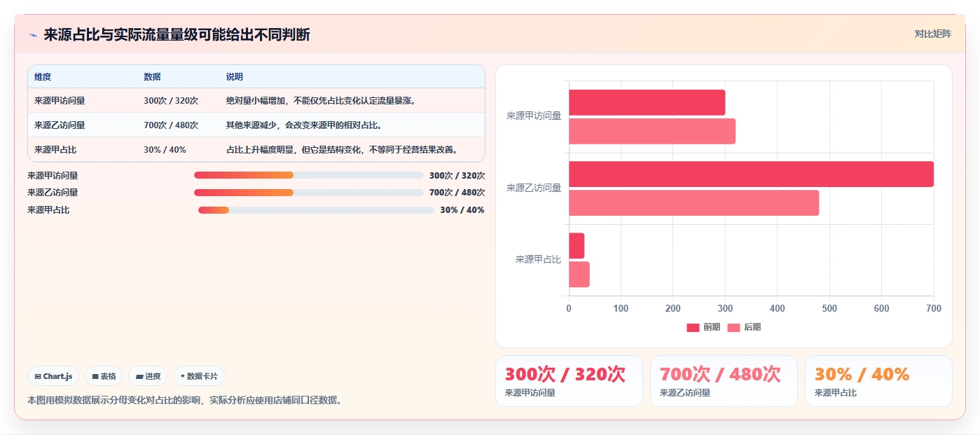Click explanation text starting 绝对量小幅增加
This screenshot has width=980, height=435.
pos(322,101)
